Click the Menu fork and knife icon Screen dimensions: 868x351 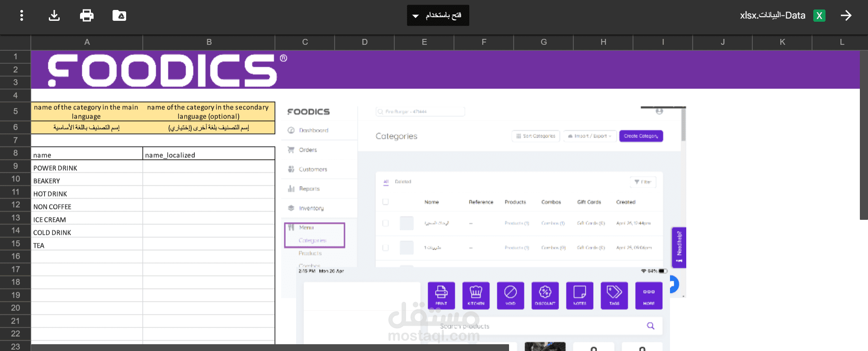tap(291, 227)
